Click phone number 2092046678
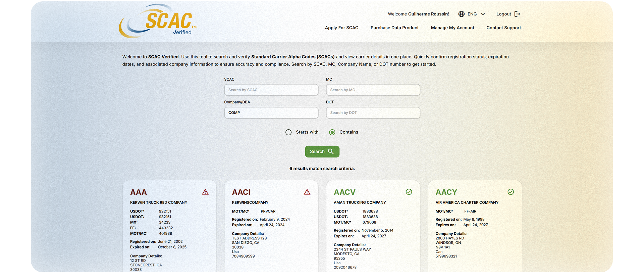Image resolution: width=644 pixels, height=274 pixels. pos(345,268)
